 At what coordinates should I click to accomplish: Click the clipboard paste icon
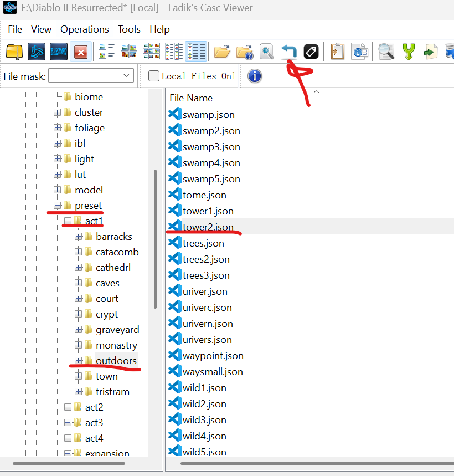tap(337, 52)
